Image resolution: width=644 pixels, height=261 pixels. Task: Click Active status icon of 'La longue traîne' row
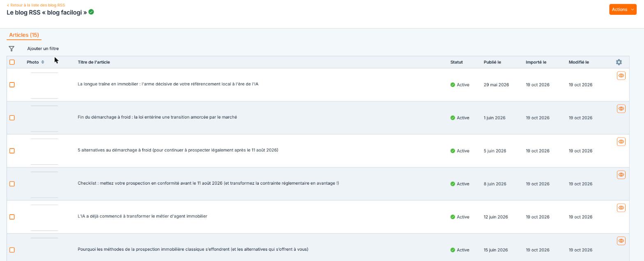pos(453,85)
